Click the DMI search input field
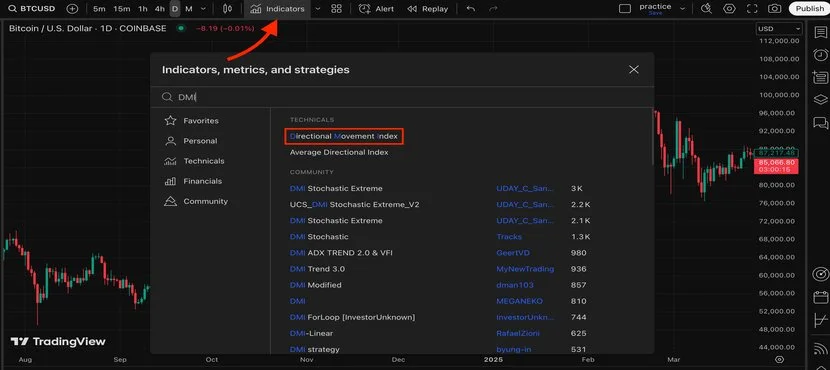The image size is (830, 370). pyautogui.click(x=402, y=97)
